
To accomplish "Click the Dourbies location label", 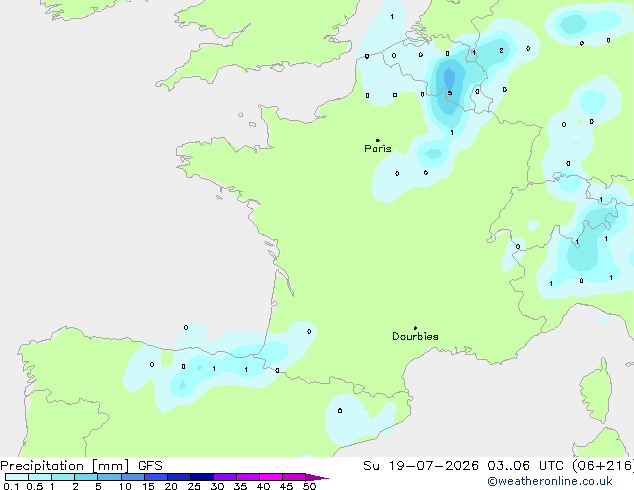I will tap(415, 336).
